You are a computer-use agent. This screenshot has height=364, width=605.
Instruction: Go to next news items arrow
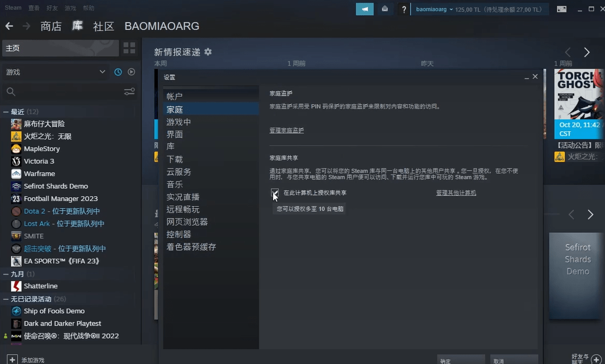coord(587,52)
